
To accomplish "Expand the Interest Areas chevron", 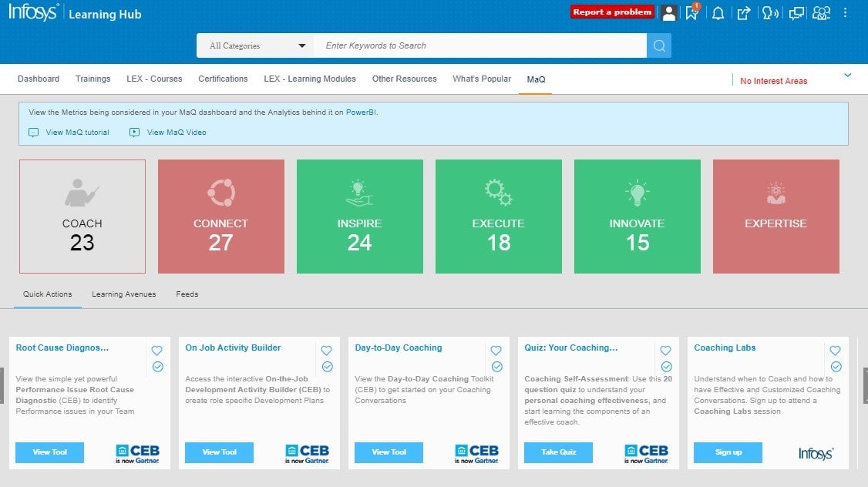I will point(847,76).
